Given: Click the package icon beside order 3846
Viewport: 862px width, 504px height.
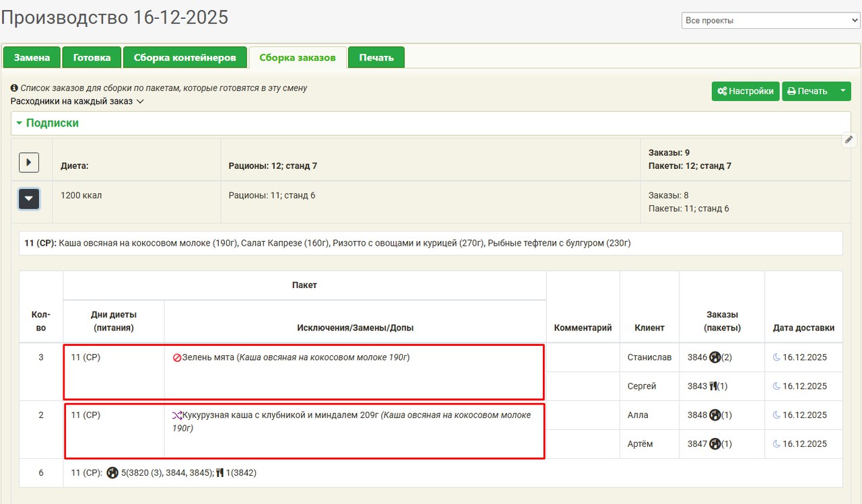Looking at the screenshot, I should pos(715,358).
